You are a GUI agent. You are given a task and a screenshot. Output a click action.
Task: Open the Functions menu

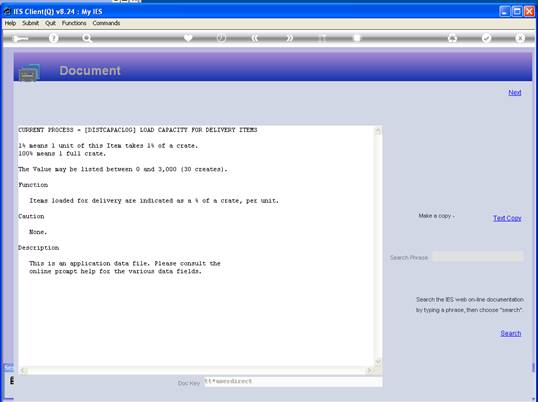point(74,23)
